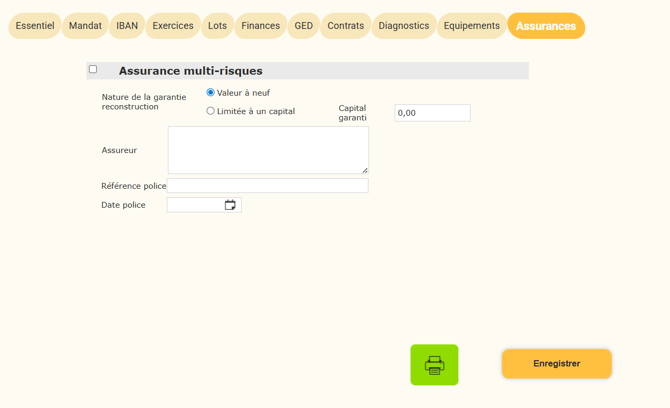Open the Equipements tab
670x408 pixels.
click(472, 26)
